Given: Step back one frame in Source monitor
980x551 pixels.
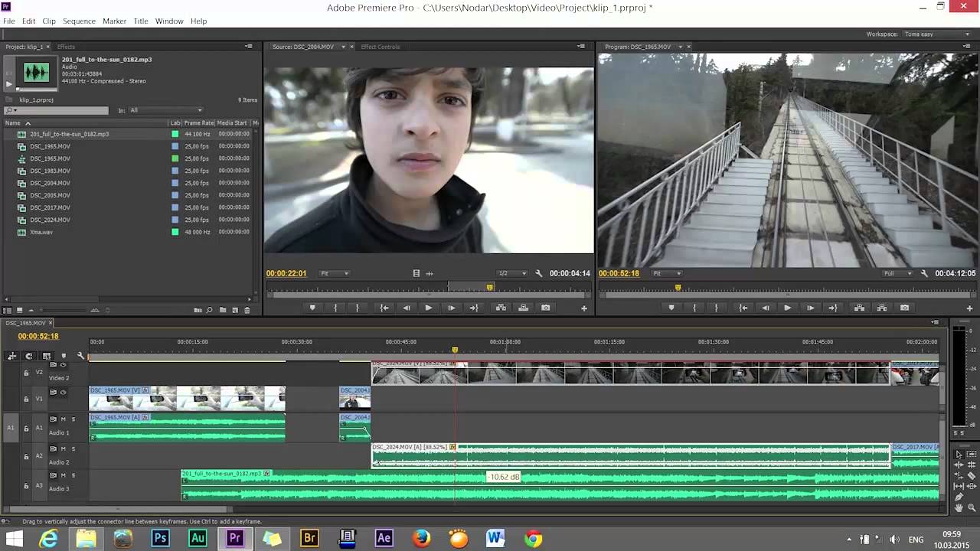Looking at the screenshot, I should 407,308.
